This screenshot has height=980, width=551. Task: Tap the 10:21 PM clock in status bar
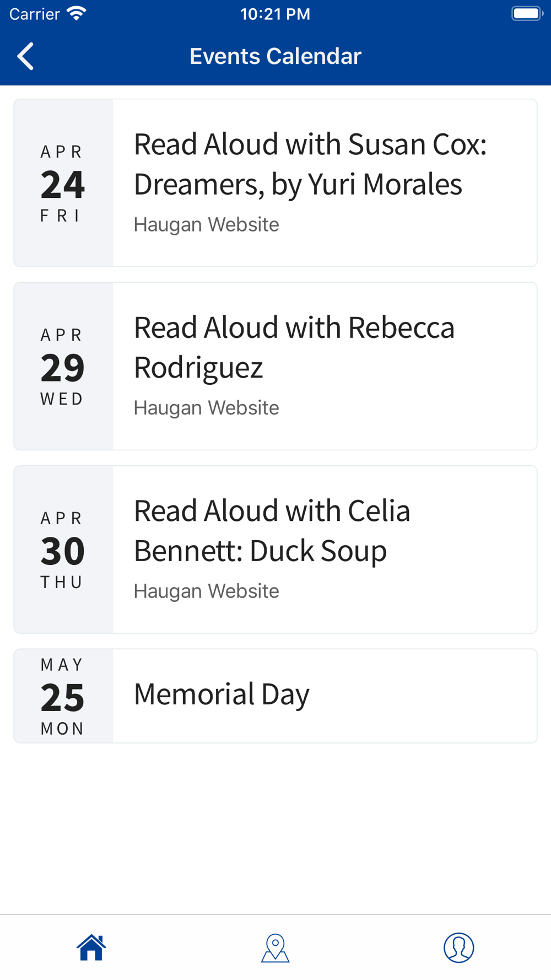pos(275,14)
